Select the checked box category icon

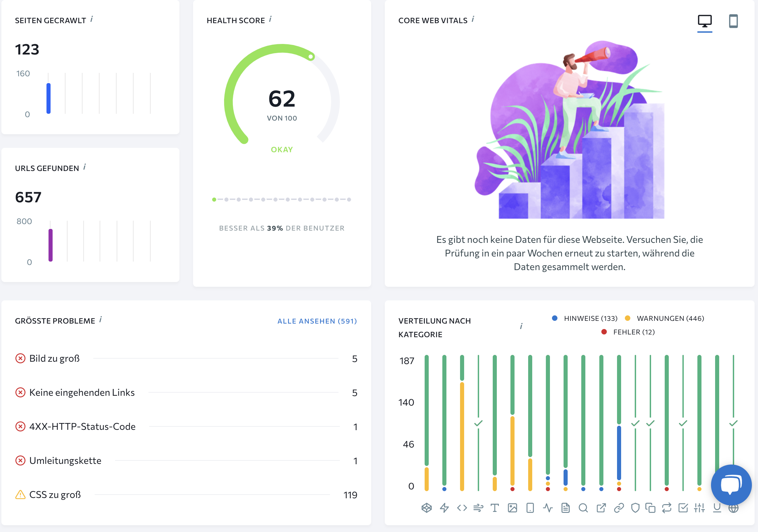(683, 508)
